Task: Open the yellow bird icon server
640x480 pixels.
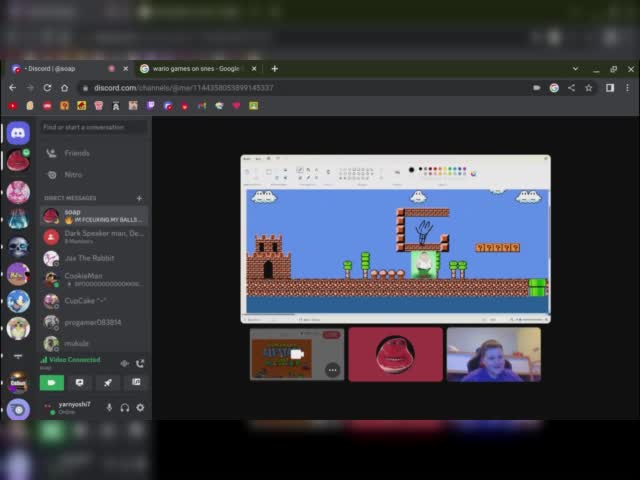Action: coord(18,328)
